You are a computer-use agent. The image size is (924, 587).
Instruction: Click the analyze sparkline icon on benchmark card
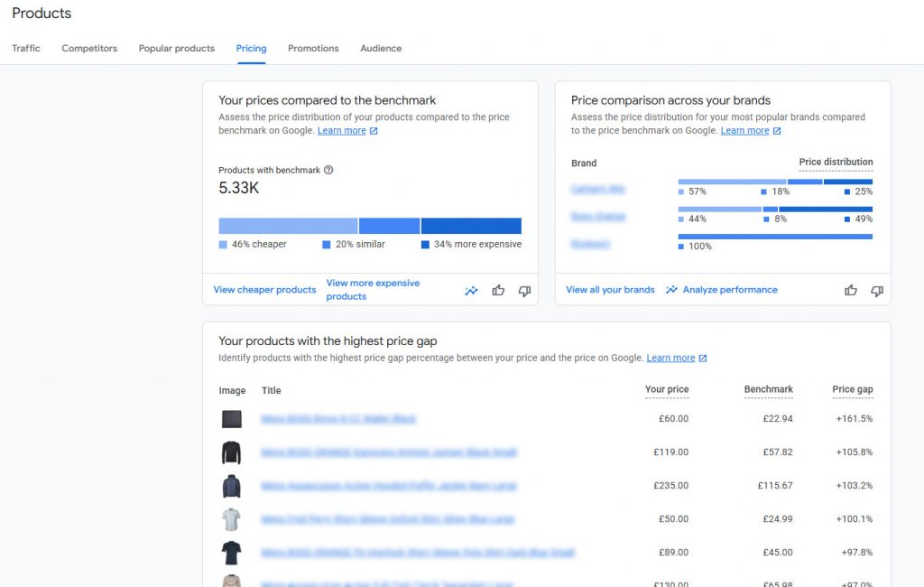tap(471, 291)
